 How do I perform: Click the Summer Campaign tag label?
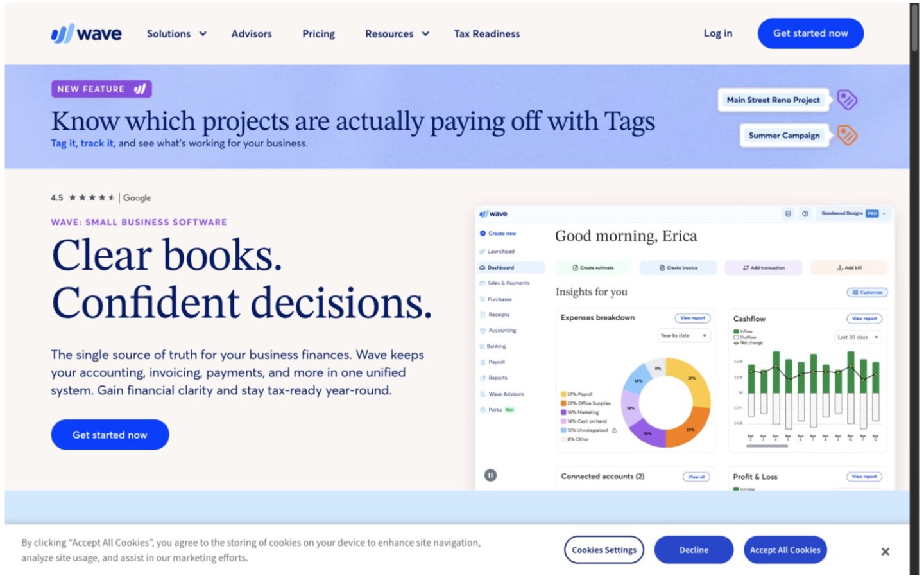(x=784, y=135)
